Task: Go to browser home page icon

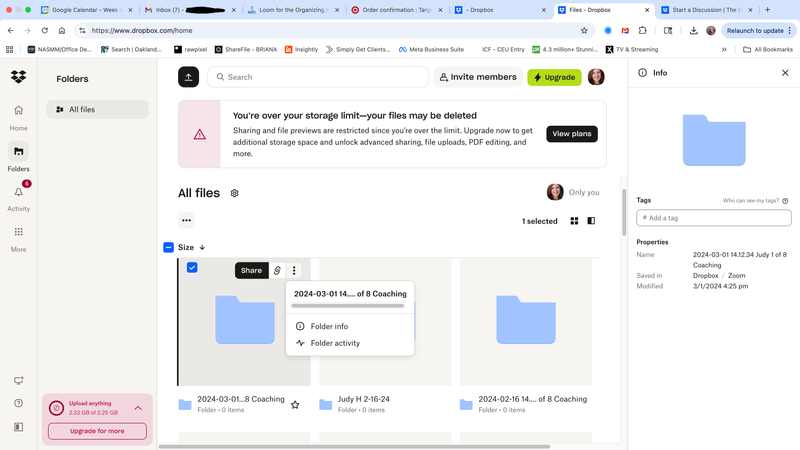Action: click(x=62, y=31)
